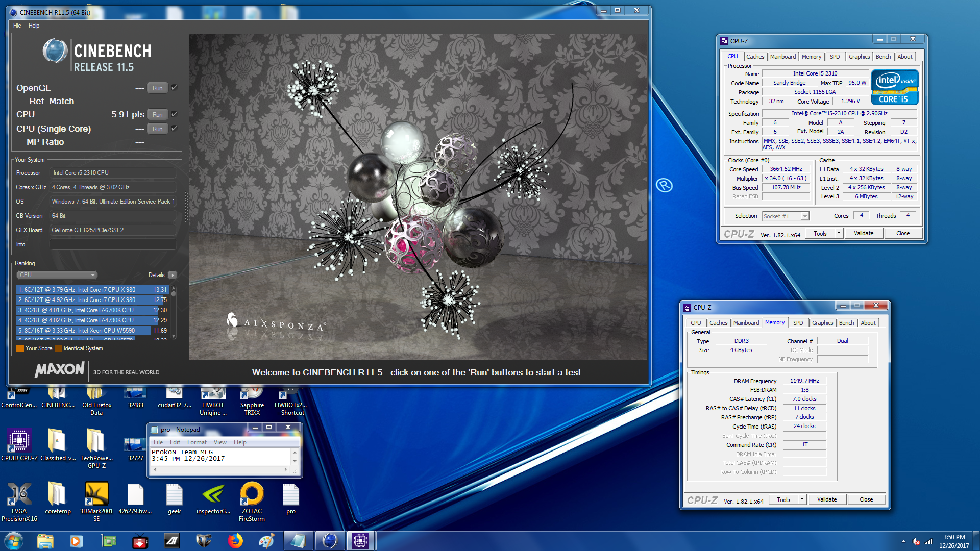This screenshot has height=551, width=980.
Task: Open Classified_v folder icon
Action: [x=58, y=445]
